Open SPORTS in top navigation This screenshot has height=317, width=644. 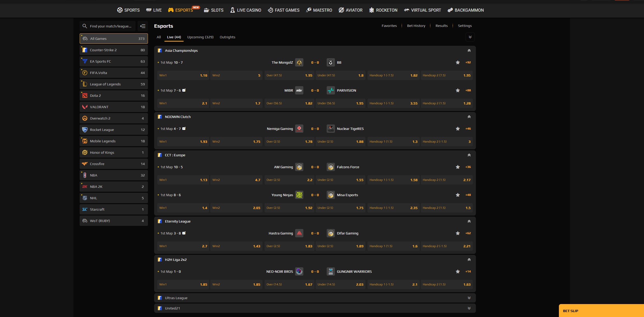pyautogui.click(x=128, y=10)
